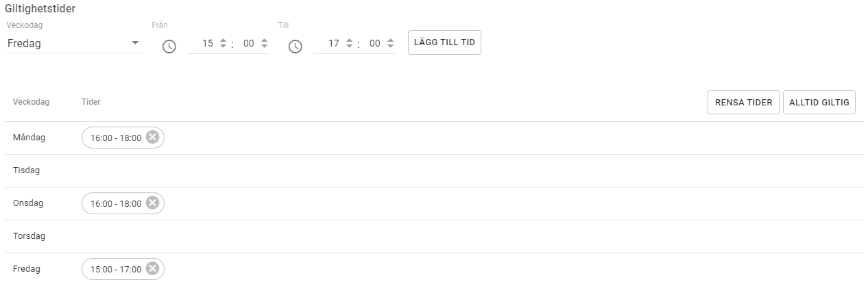Click Till minute stepper arrows

point(390,44)
